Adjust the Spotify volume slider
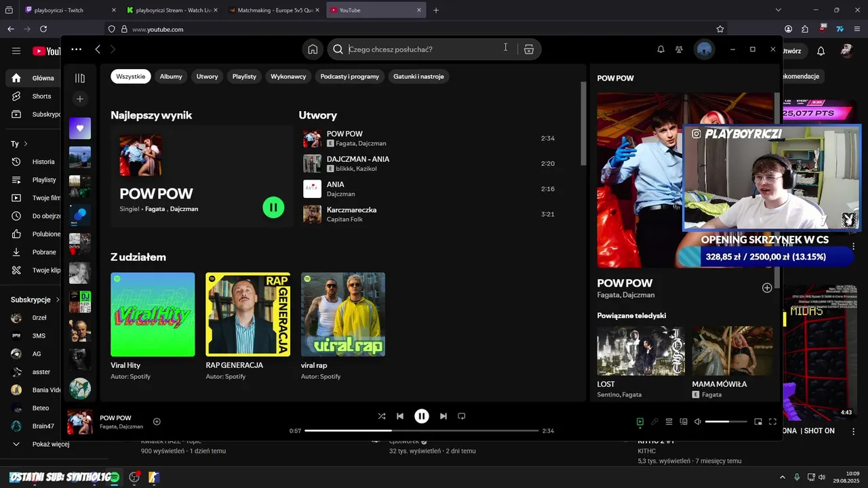Image resolution: width=868 pixels, height=488 pixels. pyautogui.click(x=726, y=422)
